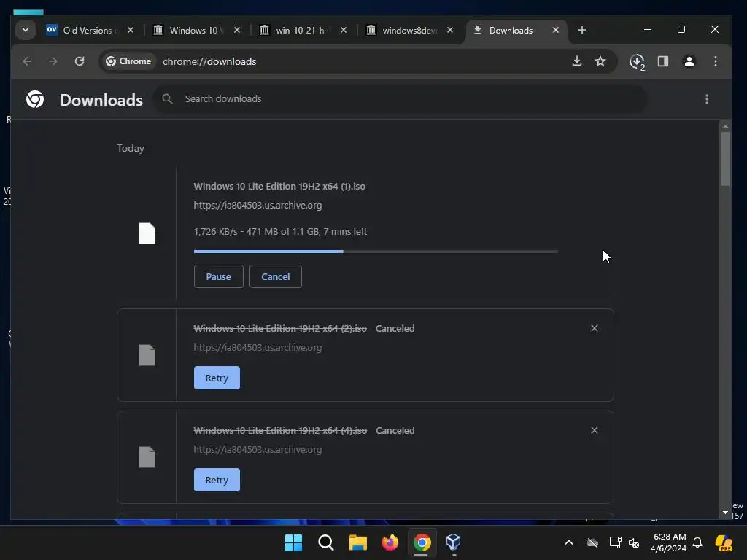
Task: Click the archive.org URL under (4).iso
Action: point(258,449)
